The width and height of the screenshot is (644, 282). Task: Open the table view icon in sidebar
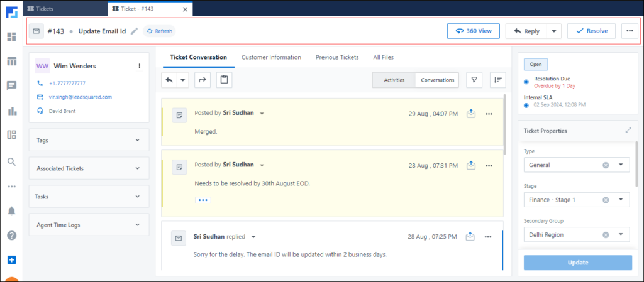click(x=11, y=62)
